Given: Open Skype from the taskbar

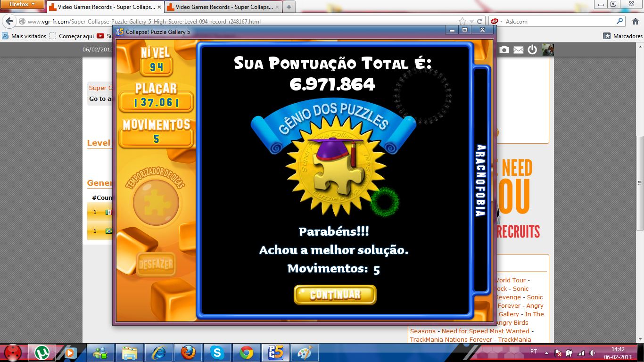Looking at the screenshot, I should pos(217,352).
